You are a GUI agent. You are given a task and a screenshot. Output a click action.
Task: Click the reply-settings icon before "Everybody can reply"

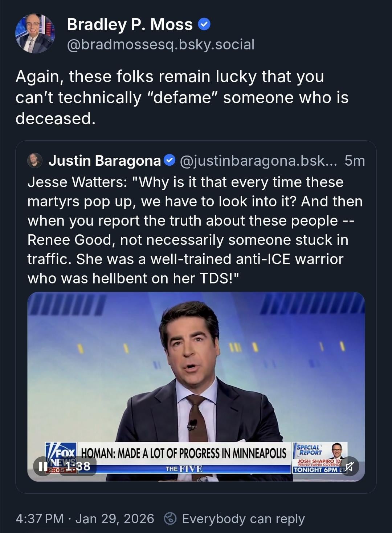[170, 518]
